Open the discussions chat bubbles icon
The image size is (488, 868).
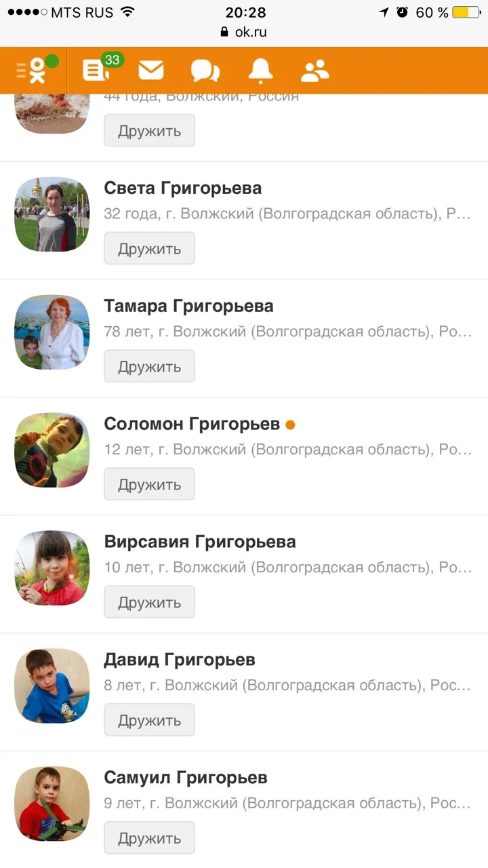click(x=205, y=71)
